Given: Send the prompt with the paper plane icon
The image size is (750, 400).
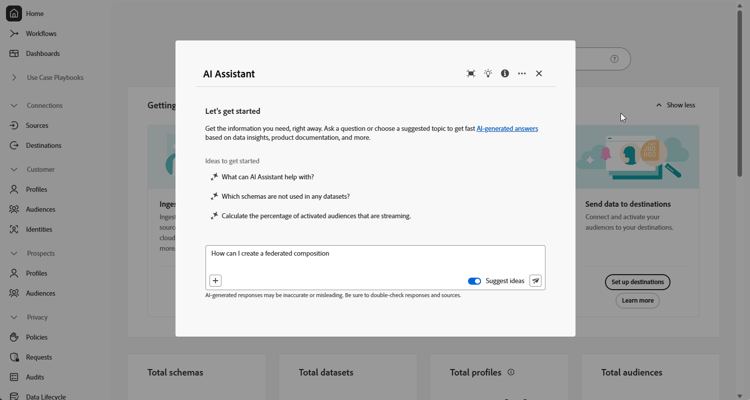Looking at the screenshot, I should 536,281.
